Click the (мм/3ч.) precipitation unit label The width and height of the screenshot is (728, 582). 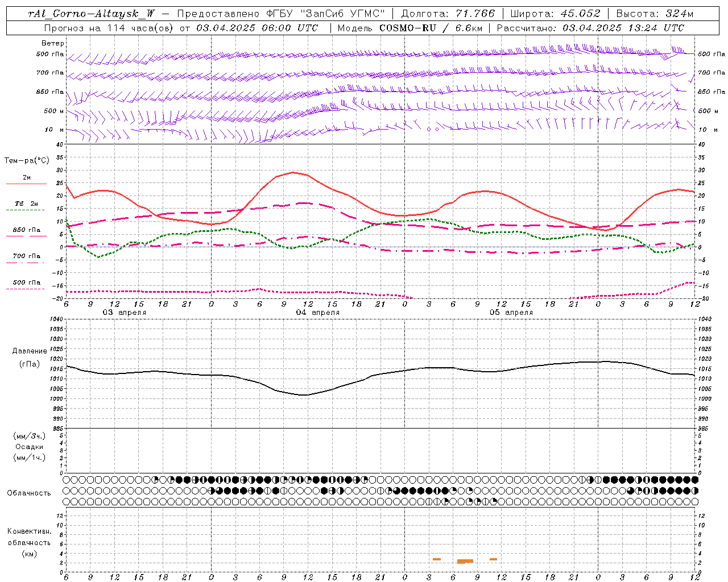point(30,436)
